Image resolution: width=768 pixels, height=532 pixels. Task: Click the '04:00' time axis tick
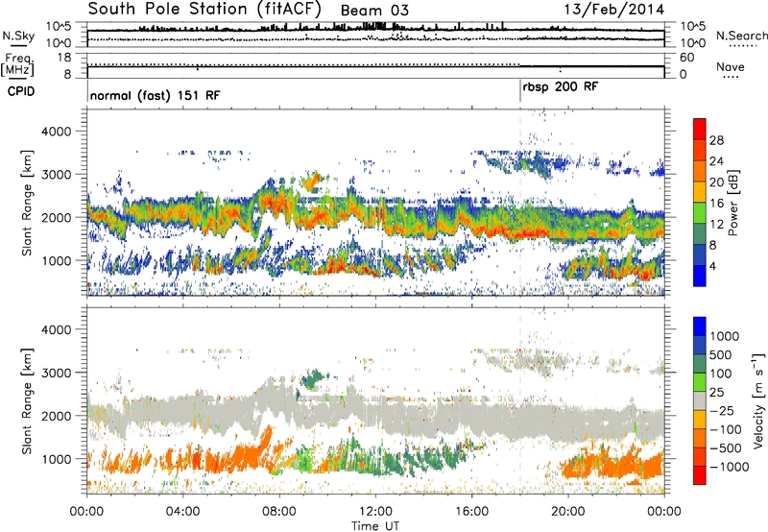[x=182, y=512]
